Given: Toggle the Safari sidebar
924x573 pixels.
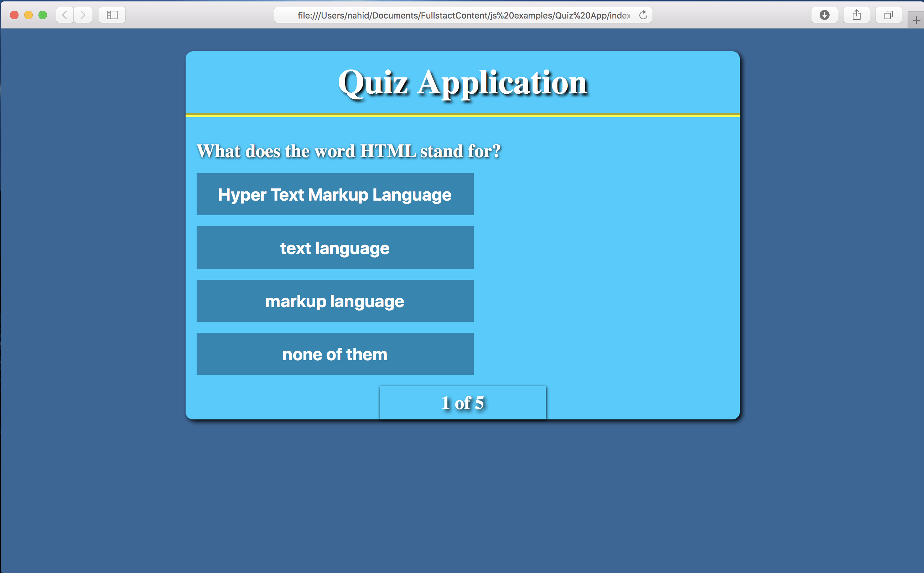Looking at the screenshot, I should pos(112,15).
